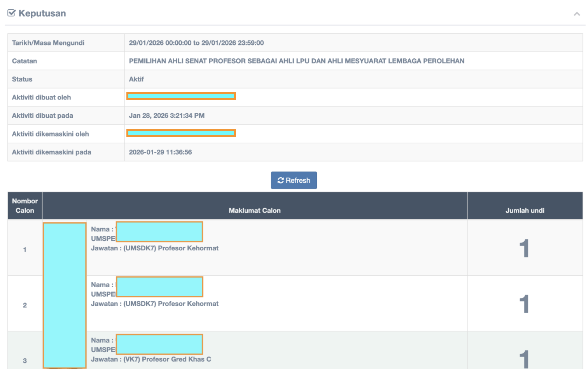Click the Aktif status value
This screenshot has width=588, height=381.
point(136,79)
